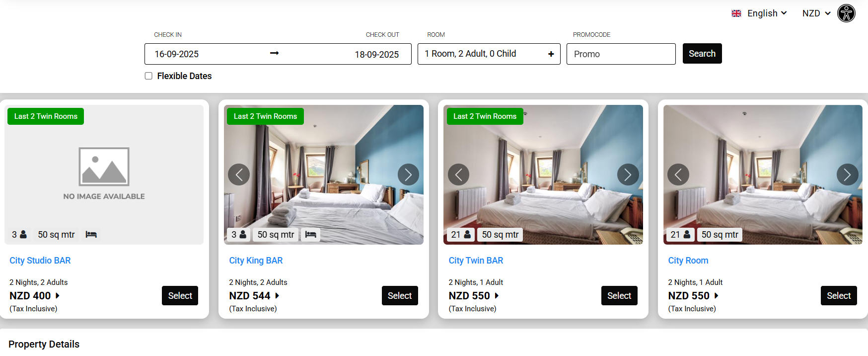The image size is (868, 356).
Task: Click the bed icon on City Studio BAR
Action: pyautogui.click(x=91, y=234)
